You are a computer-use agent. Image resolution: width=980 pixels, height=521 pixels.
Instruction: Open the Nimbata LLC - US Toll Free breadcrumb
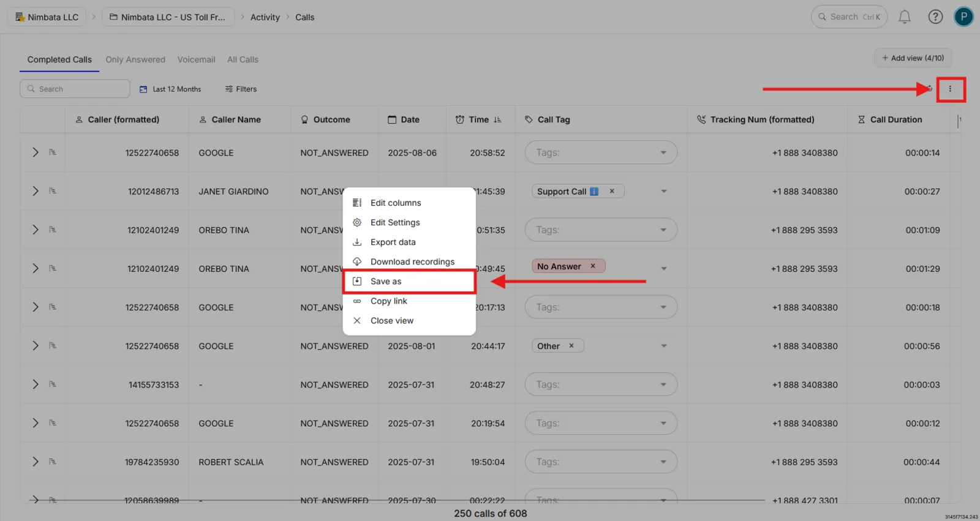pyautogui.click(x=168, y=17)
